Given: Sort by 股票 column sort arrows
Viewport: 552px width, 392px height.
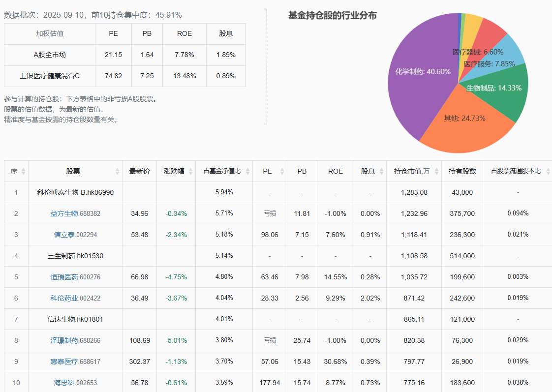Looking at the screenshot, I should click(117, 171).
